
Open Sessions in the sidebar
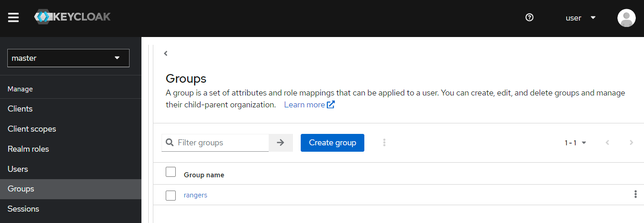coord(70,209)
